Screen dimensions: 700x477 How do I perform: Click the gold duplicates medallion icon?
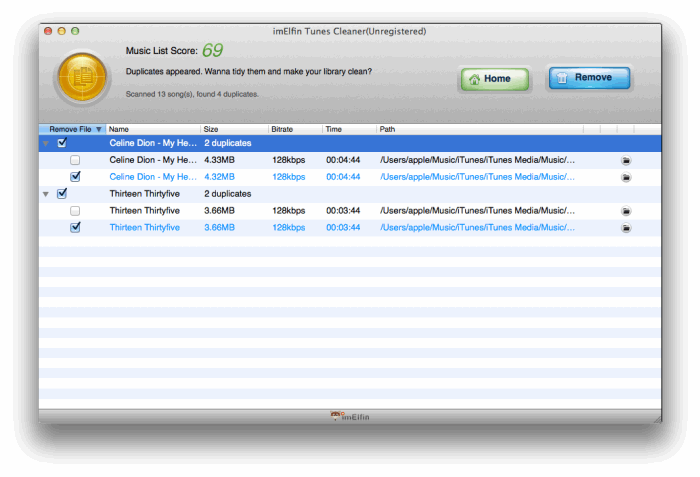83,77
